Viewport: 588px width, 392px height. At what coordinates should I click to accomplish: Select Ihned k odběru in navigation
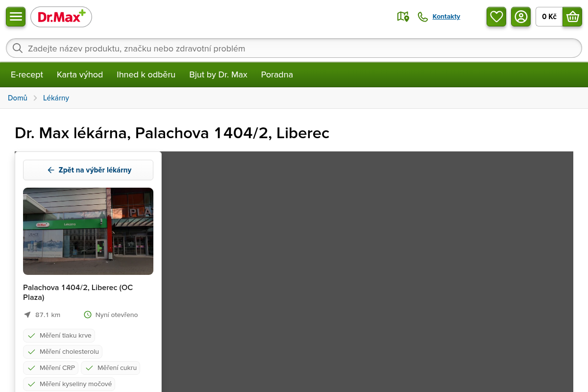point(146,74)
